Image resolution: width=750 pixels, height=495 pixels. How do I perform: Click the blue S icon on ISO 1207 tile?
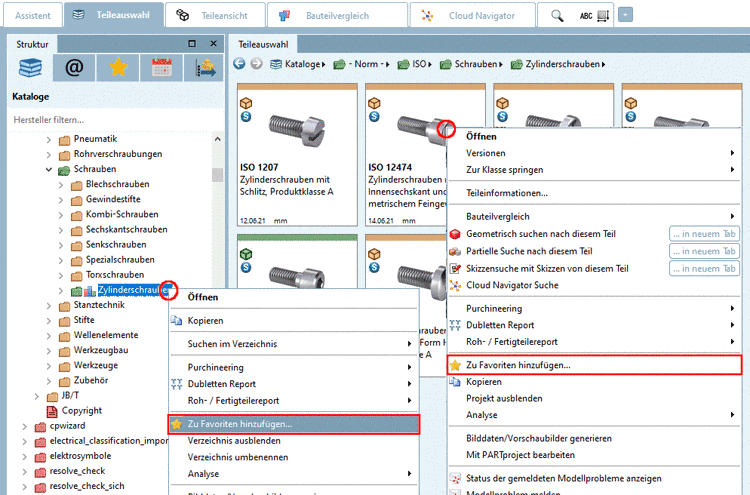(246, 116)
